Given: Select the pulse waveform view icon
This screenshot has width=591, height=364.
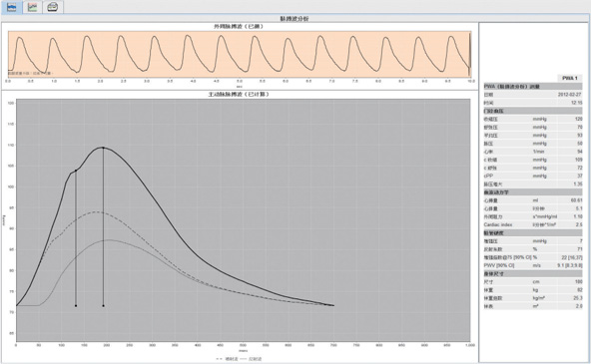Looking at the screenshot, I should [x=12, y=7].
